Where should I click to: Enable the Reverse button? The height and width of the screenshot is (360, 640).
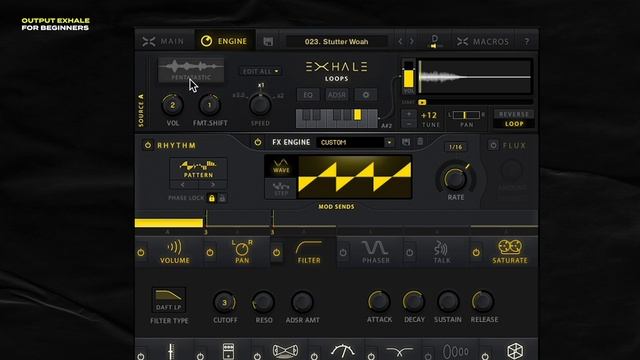pos(514,114)
